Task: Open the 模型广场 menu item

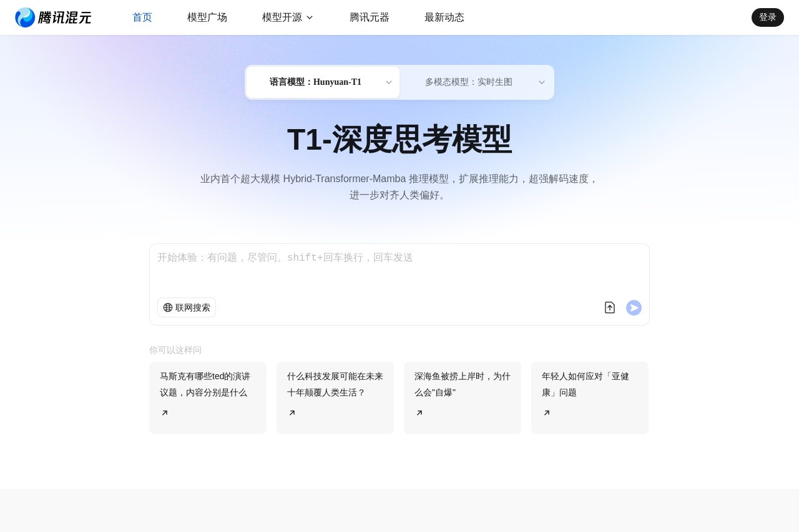Action: pos(207,17)
